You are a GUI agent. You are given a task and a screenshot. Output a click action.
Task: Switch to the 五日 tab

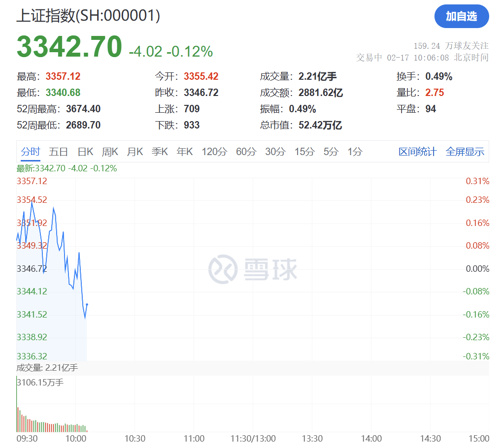[x=58, y=152]
